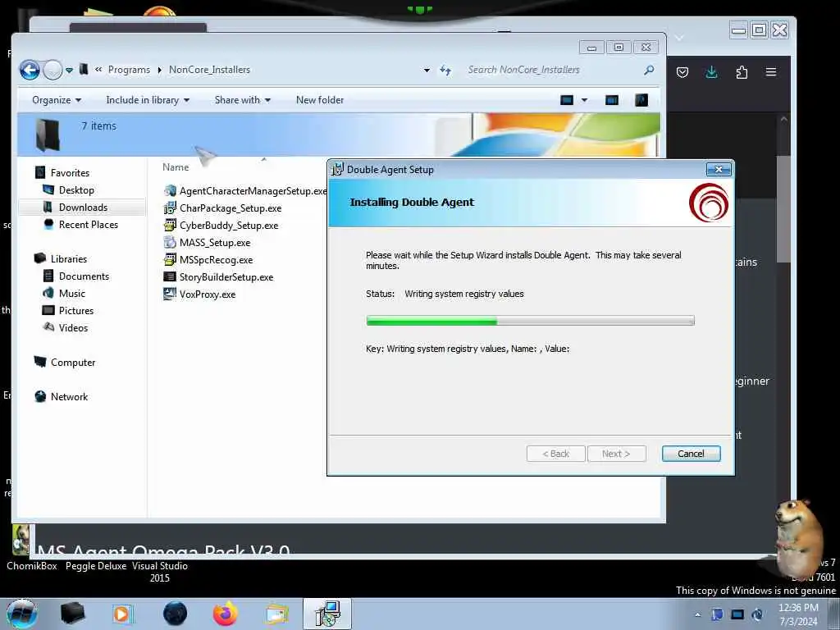
Task: Click the volume icon in system tray
Action: coord(757,614)
